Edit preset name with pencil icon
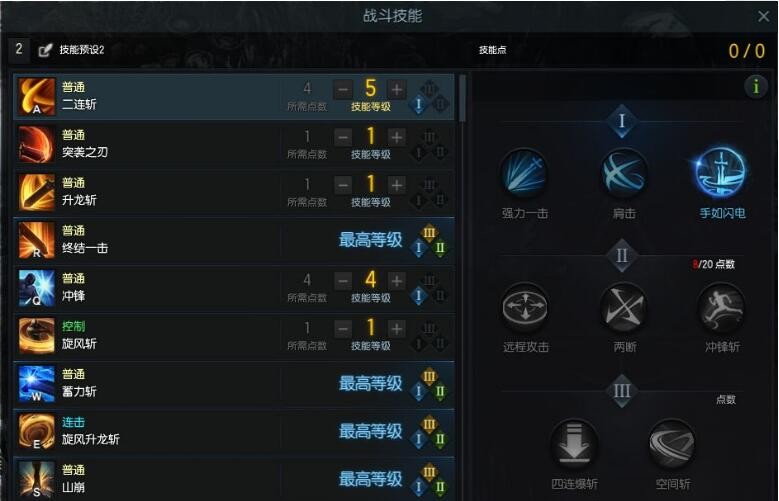Viewport: 779px width, 501px height. [45, 50]
